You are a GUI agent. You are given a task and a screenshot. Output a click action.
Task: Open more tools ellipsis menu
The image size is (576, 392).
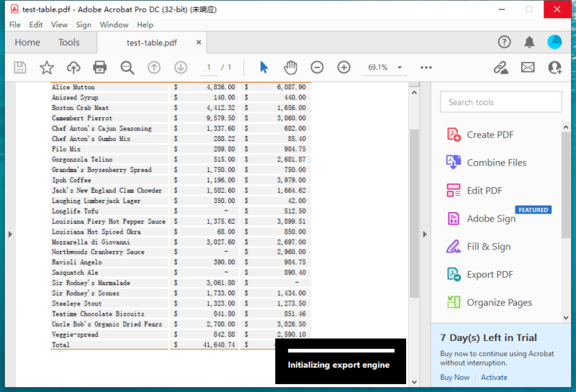tap(426, 68)
